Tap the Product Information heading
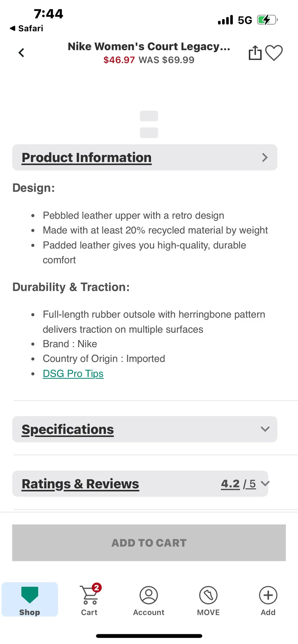This screenshot has width=298, height=644. [x=87, y=158]
